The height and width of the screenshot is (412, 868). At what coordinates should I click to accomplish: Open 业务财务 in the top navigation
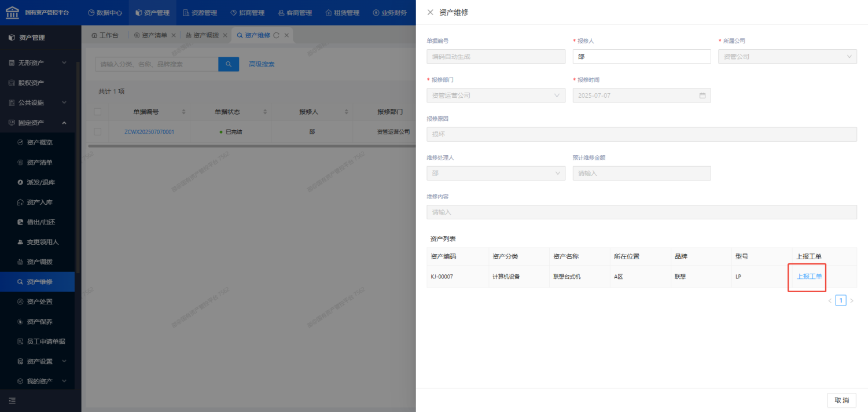390,12
